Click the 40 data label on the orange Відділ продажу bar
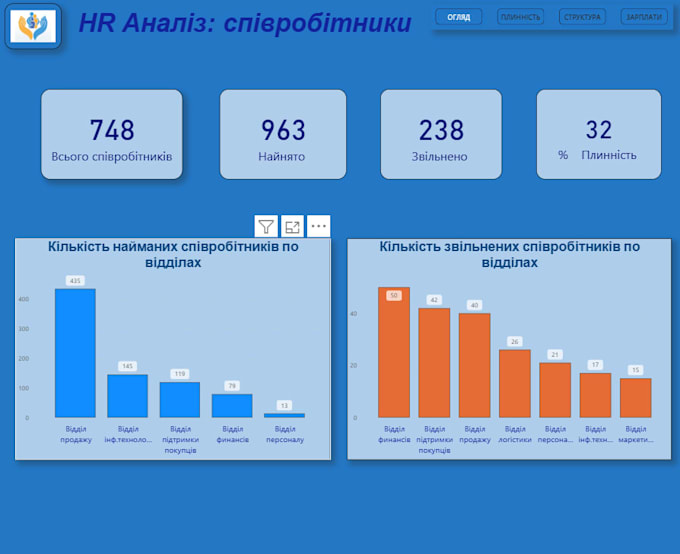Screen dimensions: 680x554 point(474,305)
